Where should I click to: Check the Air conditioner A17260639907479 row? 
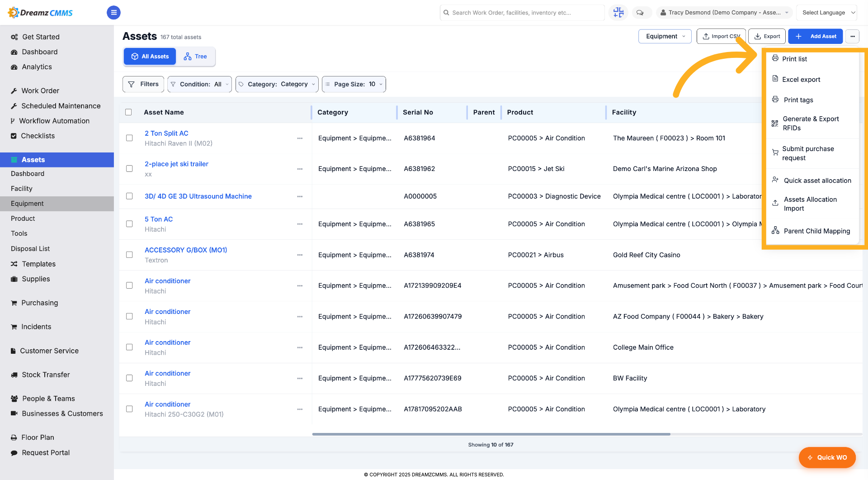pos(129,316)
